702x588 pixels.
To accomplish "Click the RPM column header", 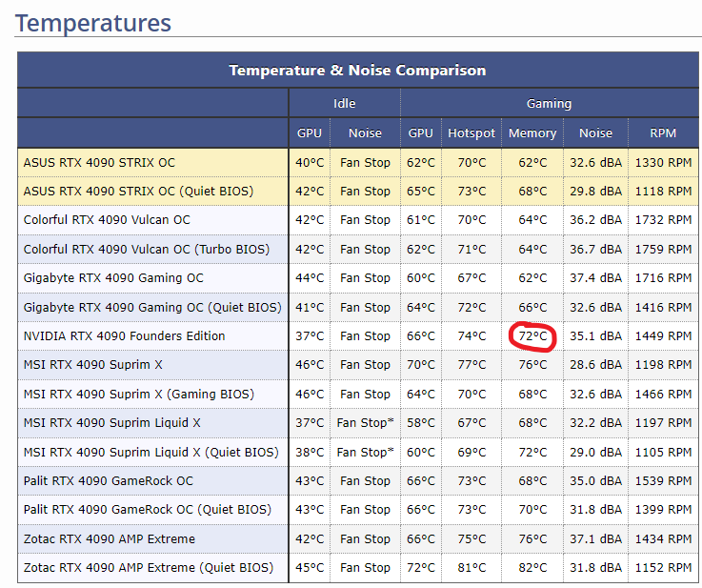I will point(663,133).
